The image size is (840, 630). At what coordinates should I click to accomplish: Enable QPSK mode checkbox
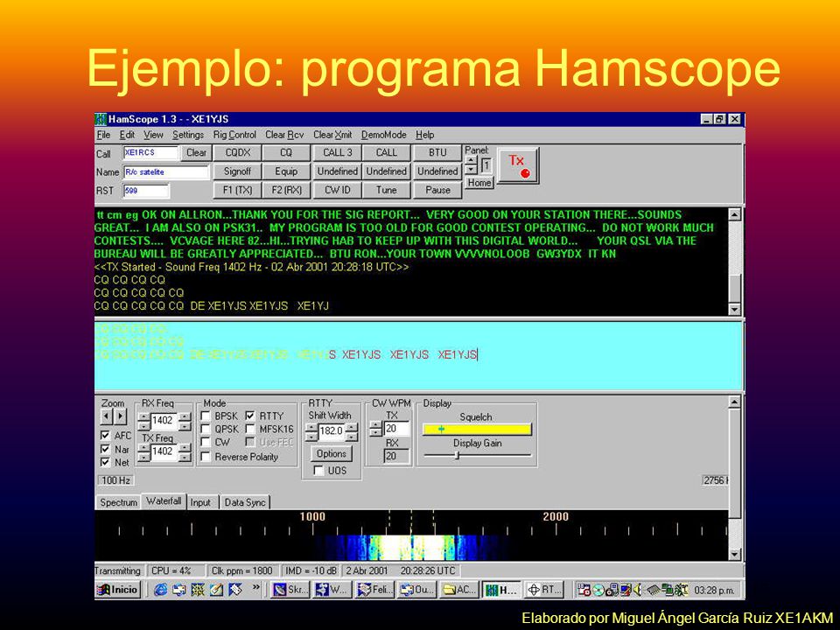205,429
